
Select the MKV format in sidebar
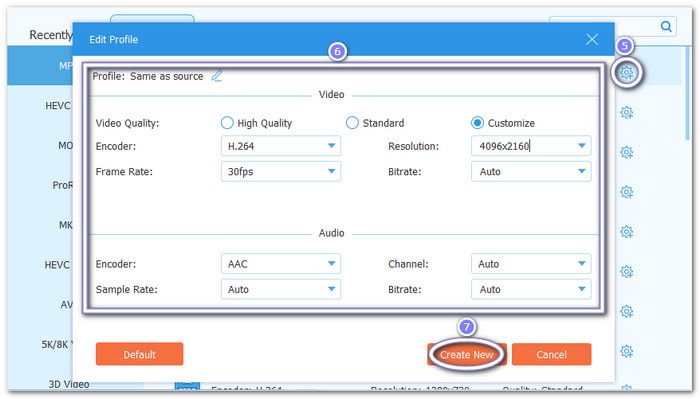coord(66,225)
